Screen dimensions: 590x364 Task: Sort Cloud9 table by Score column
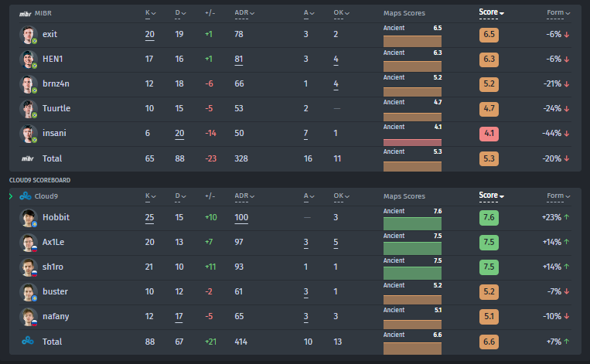point(492,196)
